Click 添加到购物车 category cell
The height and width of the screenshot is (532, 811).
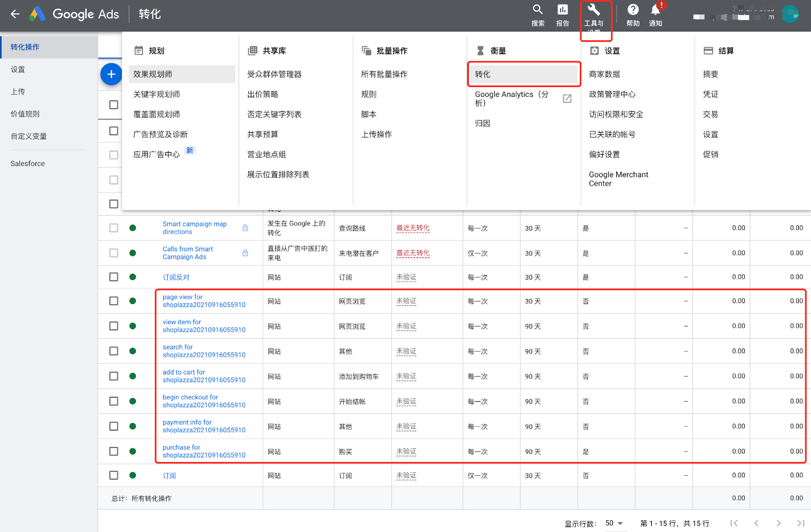click(359, 376)
